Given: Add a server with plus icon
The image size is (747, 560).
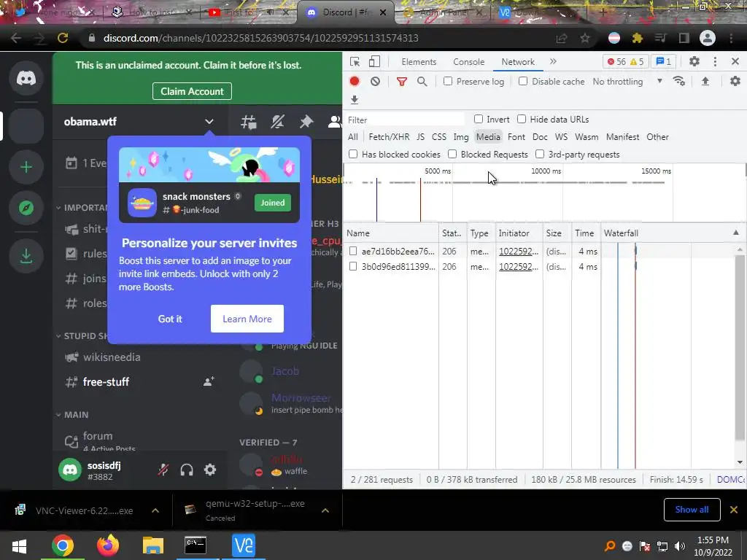Looking at the screenshot, I should click(26, 167).
